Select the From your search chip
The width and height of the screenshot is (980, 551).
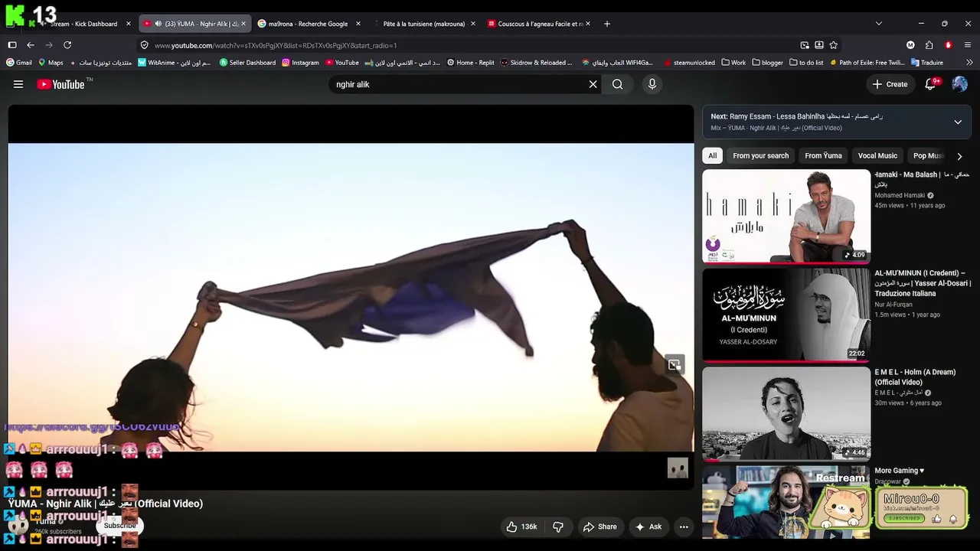point(760,156)
